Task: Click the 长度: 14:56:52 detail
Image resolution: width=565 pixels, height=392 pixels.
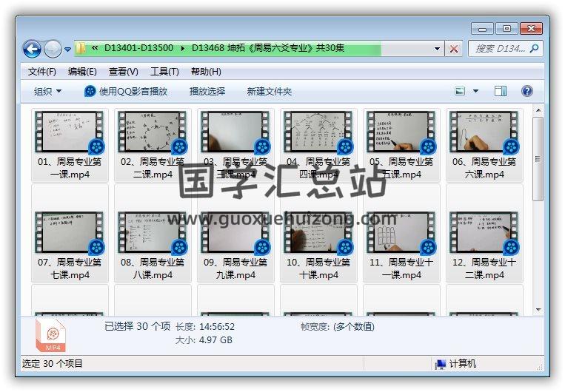Action: (205, 326)
